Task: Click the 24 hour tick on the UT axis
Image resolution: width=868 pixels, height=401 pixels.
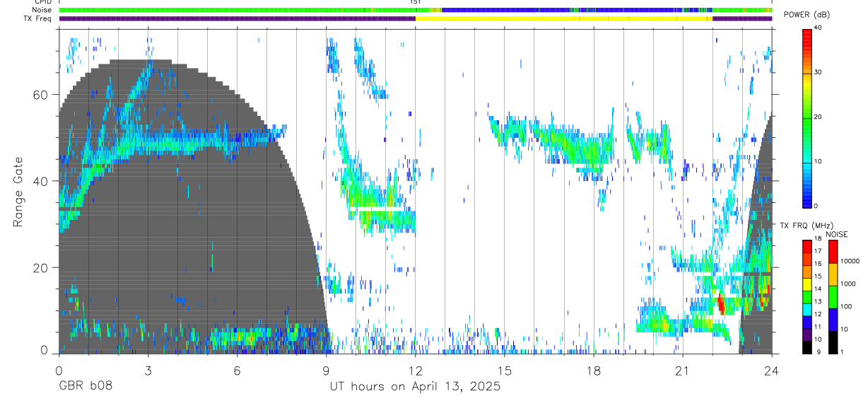Action: pos(772,370)
